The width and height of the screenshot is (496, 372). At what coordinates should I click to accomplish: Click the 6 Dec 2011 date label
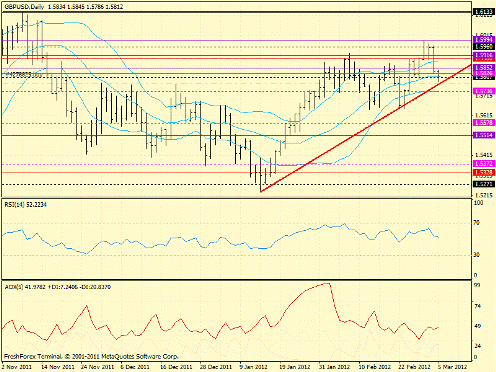point(136,367)
